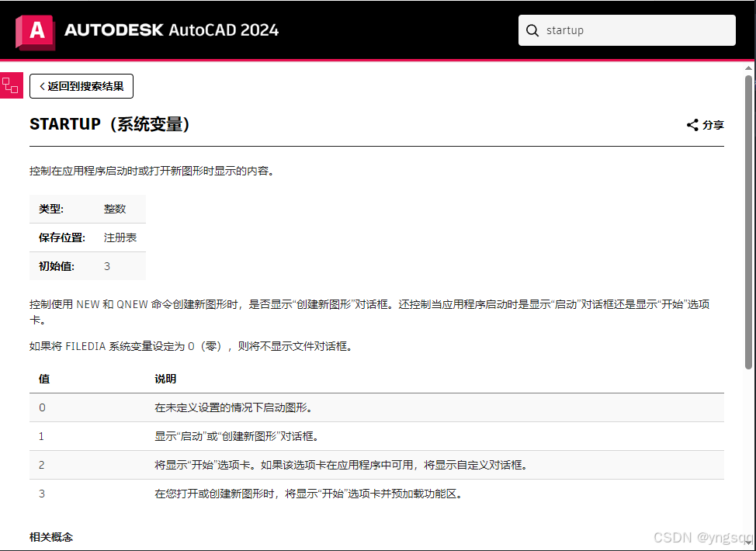Viewport: 756px width, 551px height.
Task: Click value 0 in the table
Action: pyautogui.click(x=42, y=408)
